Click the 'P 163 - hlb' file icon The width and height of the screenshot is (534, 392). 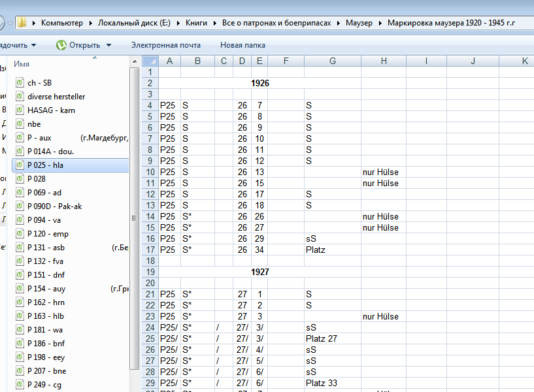click(20, 316)
